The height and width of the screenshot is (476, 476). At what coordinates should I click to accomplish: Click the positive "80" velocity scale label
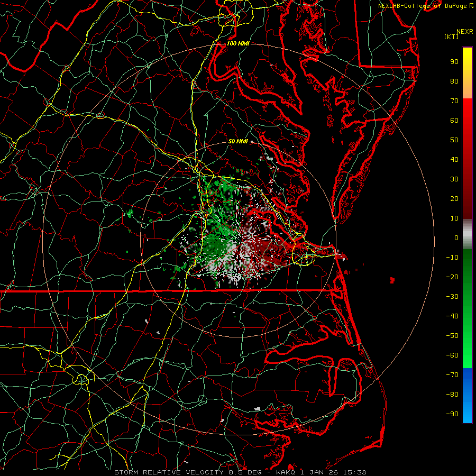pyautogui.click(x=454, y=81)
